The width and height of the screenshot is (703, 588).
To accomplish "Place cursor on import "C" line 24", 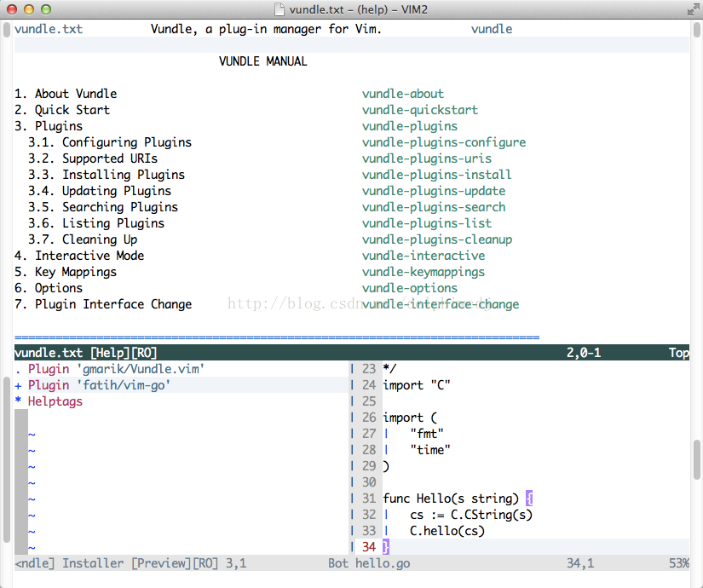I will pos(417,385).
